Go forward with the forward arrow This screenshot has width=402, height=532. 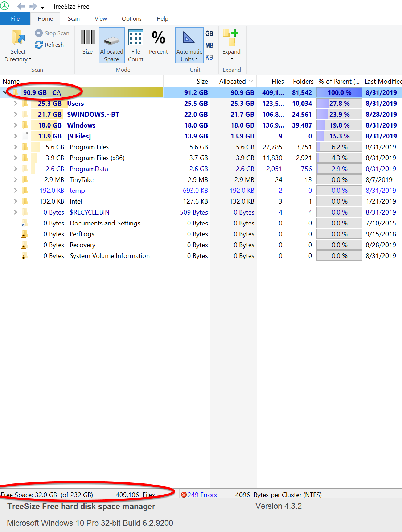(33, 6)
